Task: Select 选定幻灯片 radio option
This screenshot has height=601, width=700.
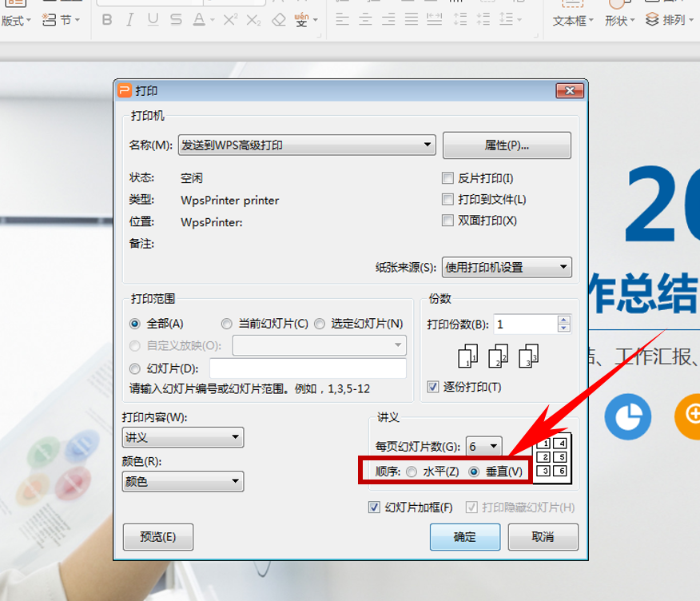Action: pos(320,324)
